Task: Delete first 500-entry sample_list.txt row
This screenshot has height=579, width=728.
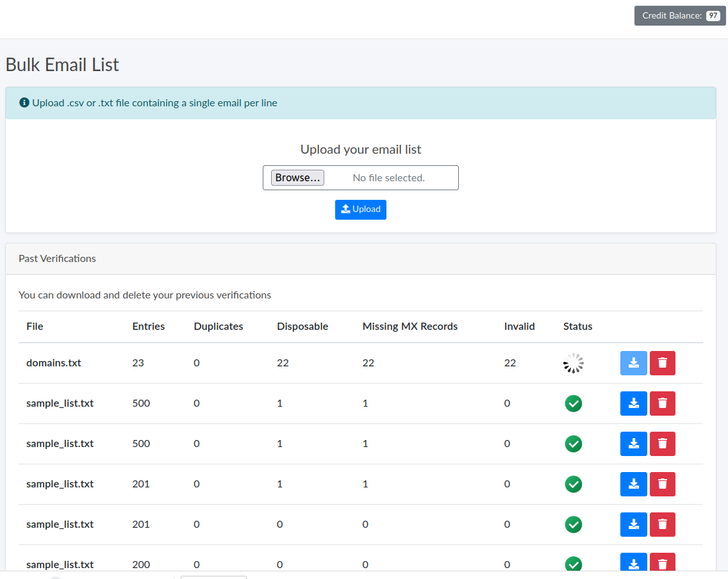Action: pos(662,403)
